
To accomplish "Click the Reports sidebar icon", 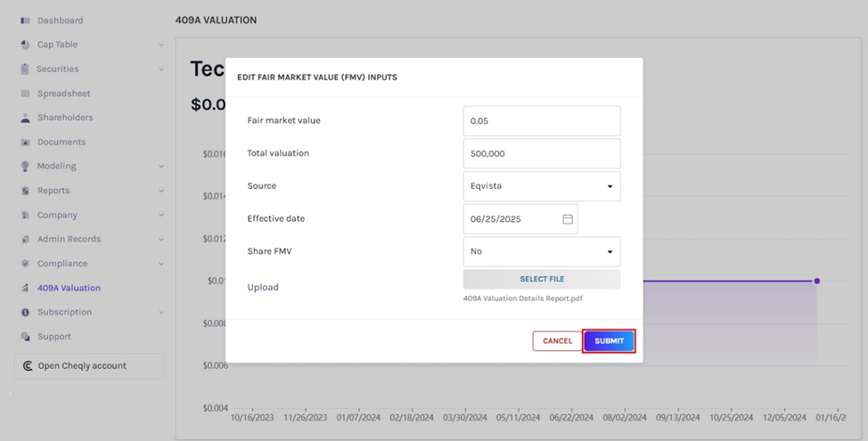I will click(x=25, y=191).
